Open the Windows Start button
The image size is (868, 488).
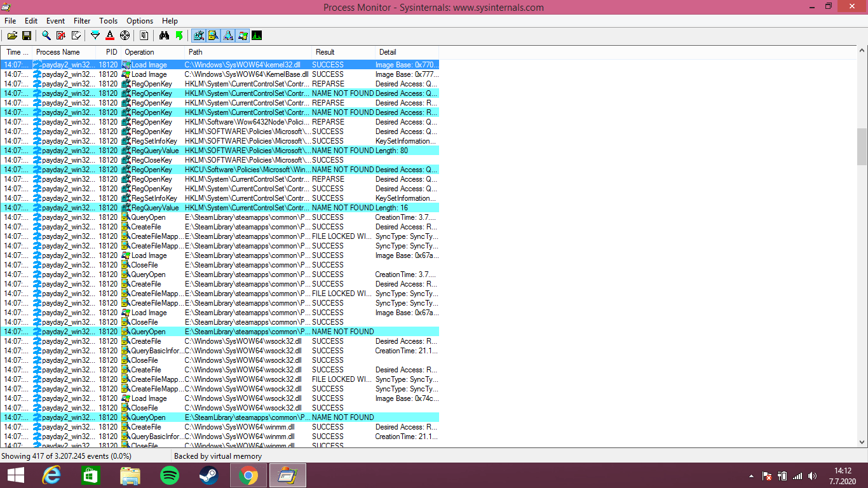pos(16,475)
